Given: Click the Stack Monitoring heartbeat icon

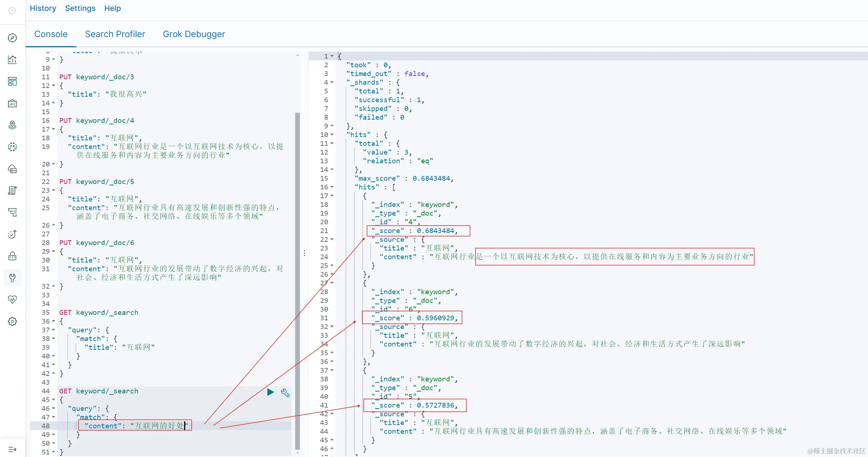Looking at the screenshot, I should [12, 300].
